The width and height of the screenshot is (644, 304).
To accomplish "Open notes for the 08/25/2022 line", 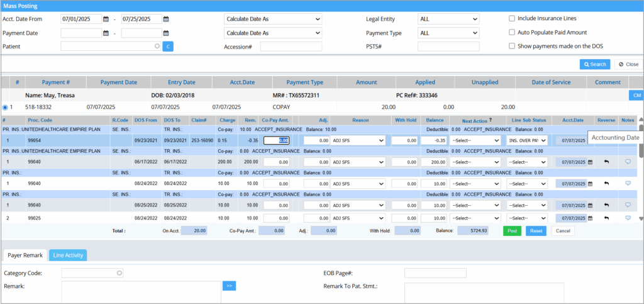I will pos(628,205).
